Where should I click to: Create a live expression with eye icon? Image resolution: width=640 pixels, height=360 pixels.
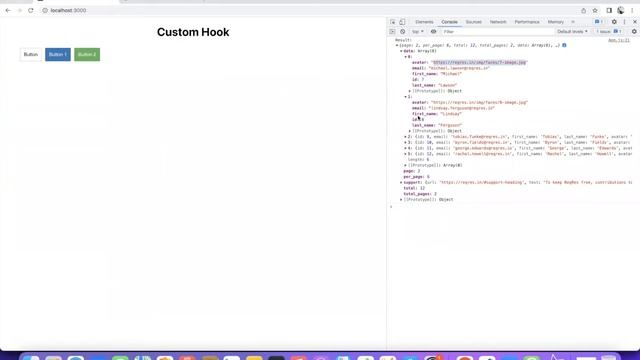point(433,31)
